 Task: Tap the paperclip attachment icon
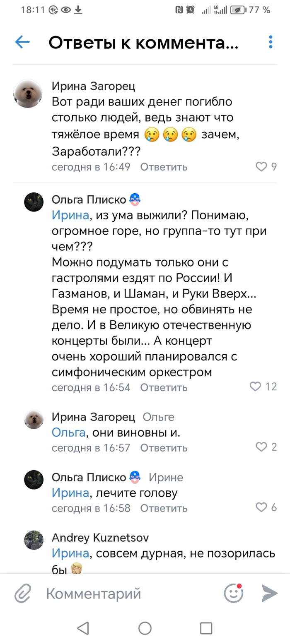click(x=23, y=594)
